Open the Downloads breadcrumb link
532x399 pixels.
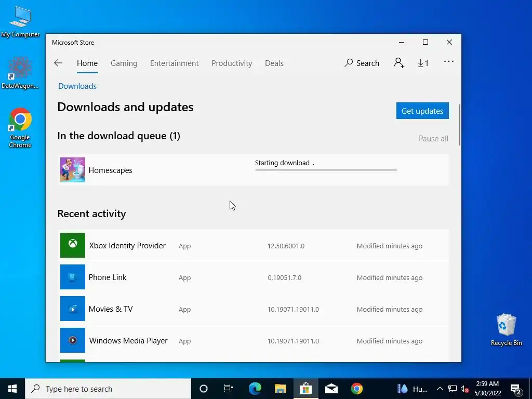click(x=77, y=86)
